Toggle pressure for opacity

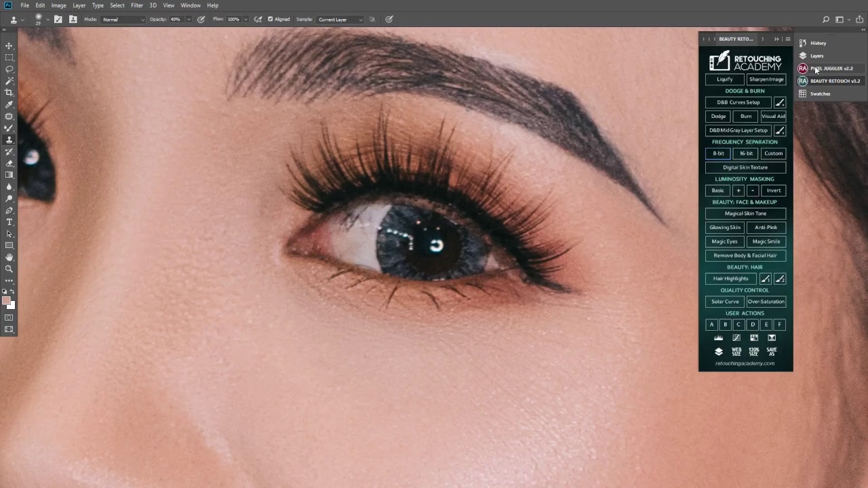coord(201,19)
